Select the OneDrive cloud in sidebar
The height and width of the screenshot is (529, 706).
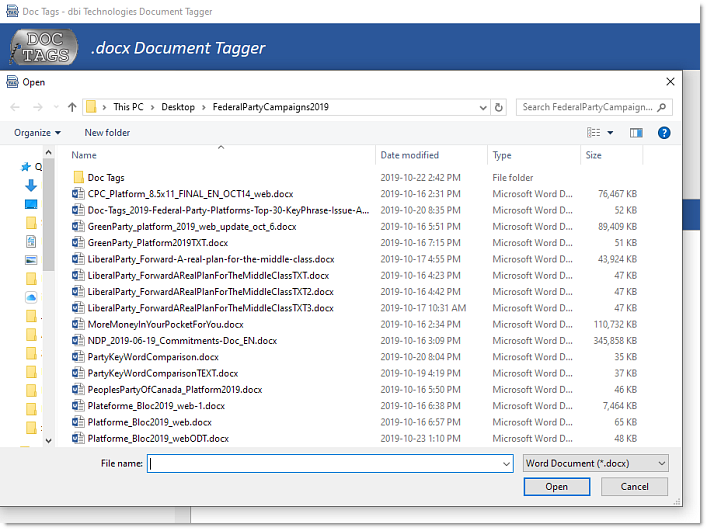(x=31, y=297)
